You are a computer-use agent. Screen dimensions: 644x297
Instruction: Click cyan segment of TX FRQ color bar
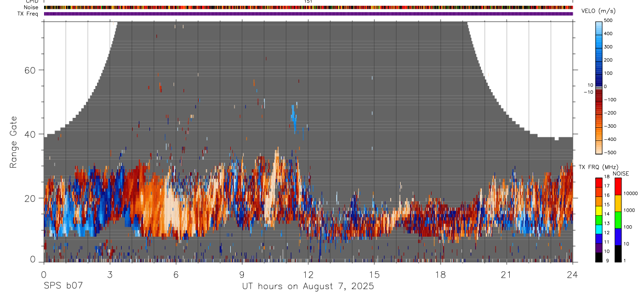coord(599,229)
